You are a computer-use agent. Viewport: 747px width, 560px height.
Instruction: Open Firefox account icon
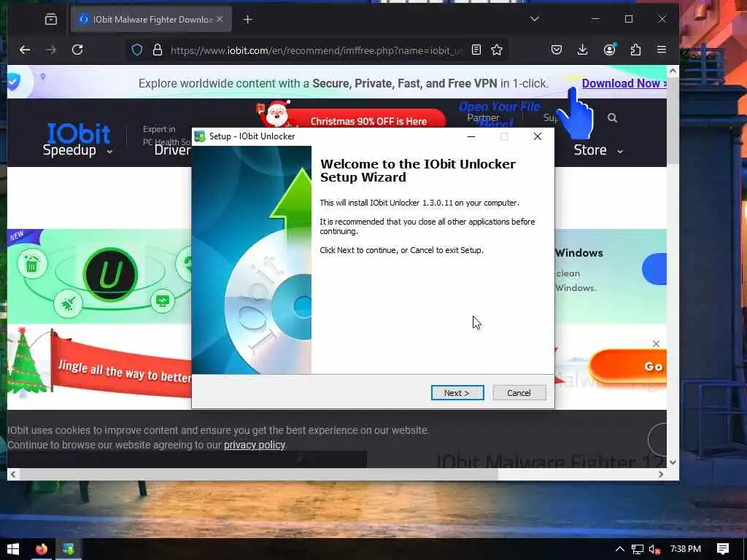coord(609,50)
